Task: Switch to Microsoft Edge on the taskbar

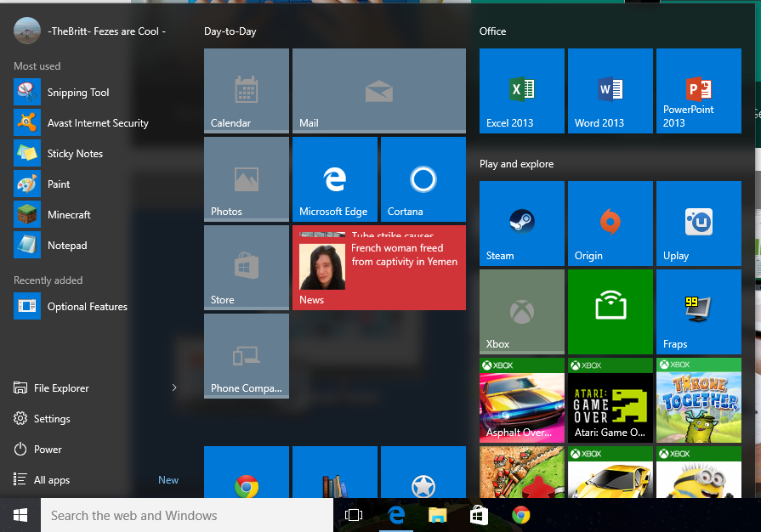Action: [x=396, y=515]
